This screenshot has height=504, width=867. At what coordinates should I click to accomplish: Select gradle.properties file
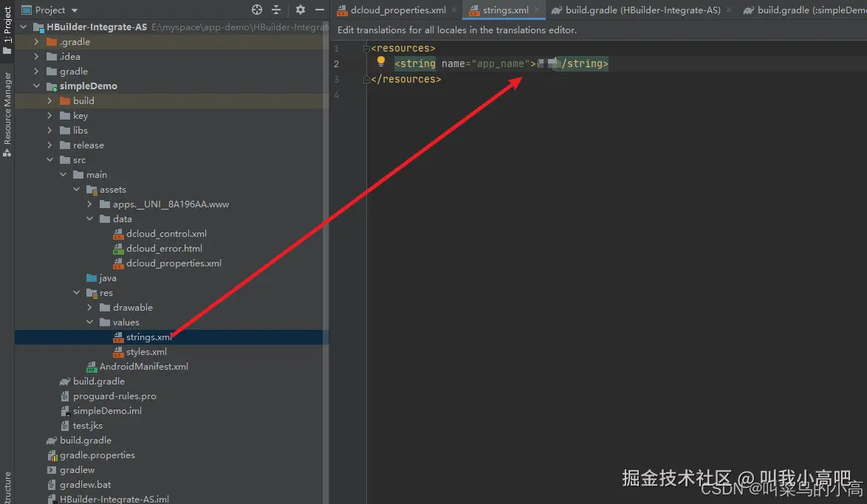[x=97, y=455]
